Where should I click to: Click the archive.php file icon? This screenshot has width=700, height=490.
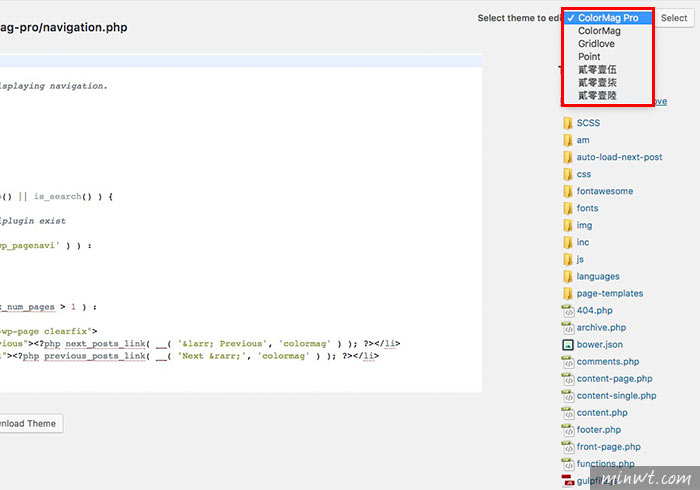pos(568,328)
